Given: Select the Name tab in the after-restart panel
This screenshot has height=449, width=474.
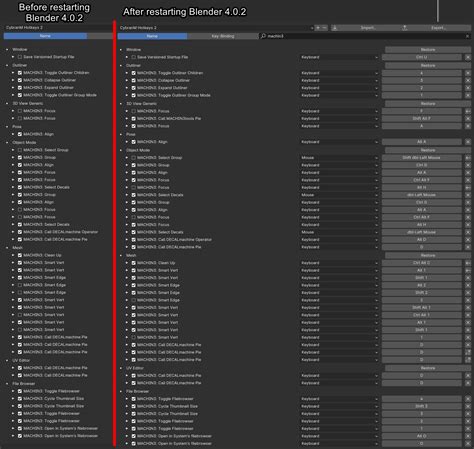Looking at the screenshot, I should pyautogui.click(x=152, y=36).
